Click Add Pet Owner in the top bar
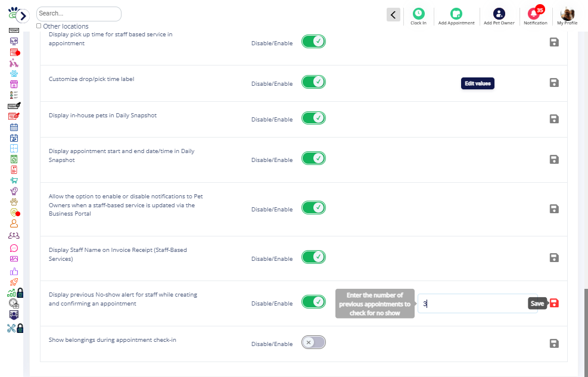This screenshot has height=377, width=588. click(499, 17)
